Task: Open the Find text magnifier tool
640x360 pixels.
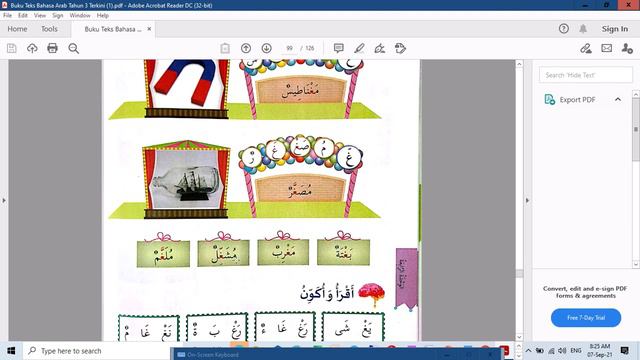Action: [x=73, y=48]
